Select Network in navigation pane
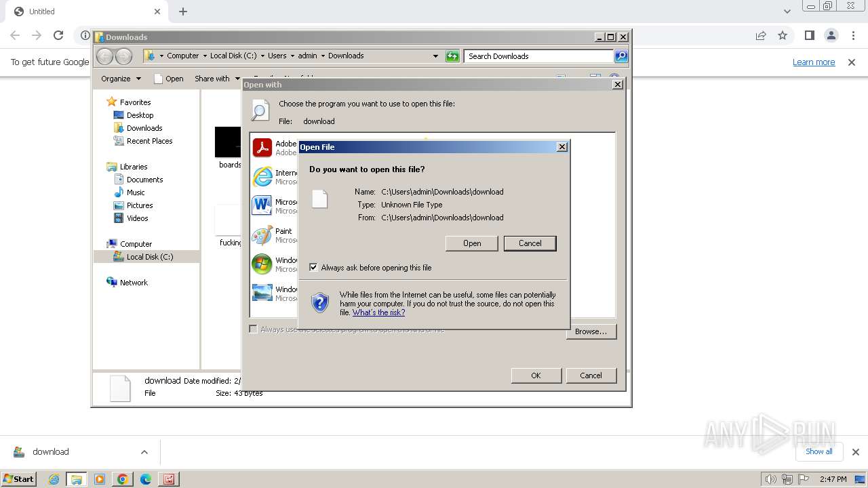Image resolution: width=868 pixels, height=488 pixels. [x=134, y=283]
